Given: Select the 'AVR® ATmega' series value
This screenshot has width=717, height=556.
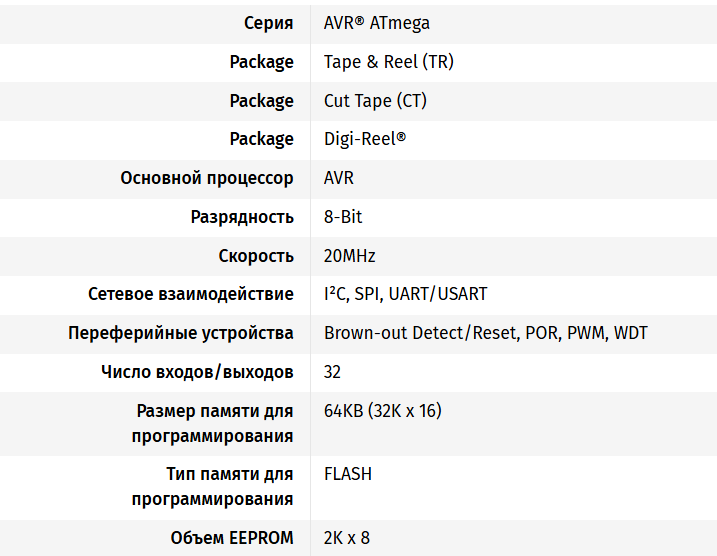Looking at the screenshot, I should [x=377, y=23].
